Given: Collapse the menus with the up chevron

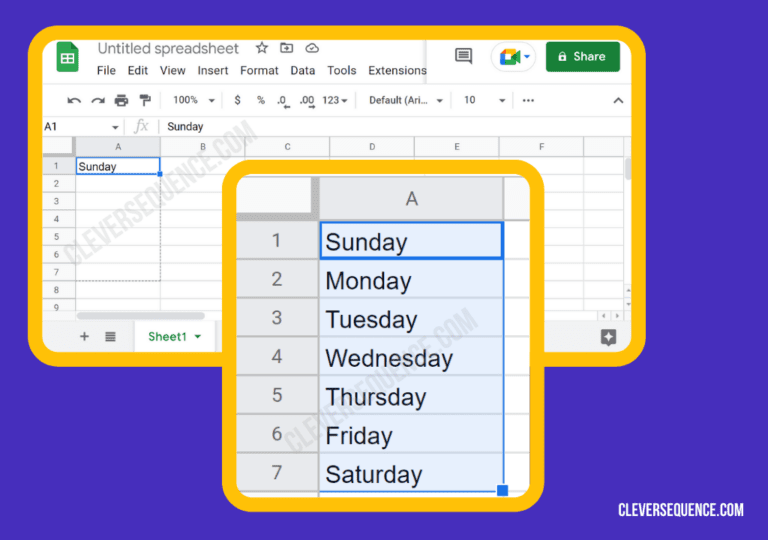Looking at the screenshot, I should 618,100.
